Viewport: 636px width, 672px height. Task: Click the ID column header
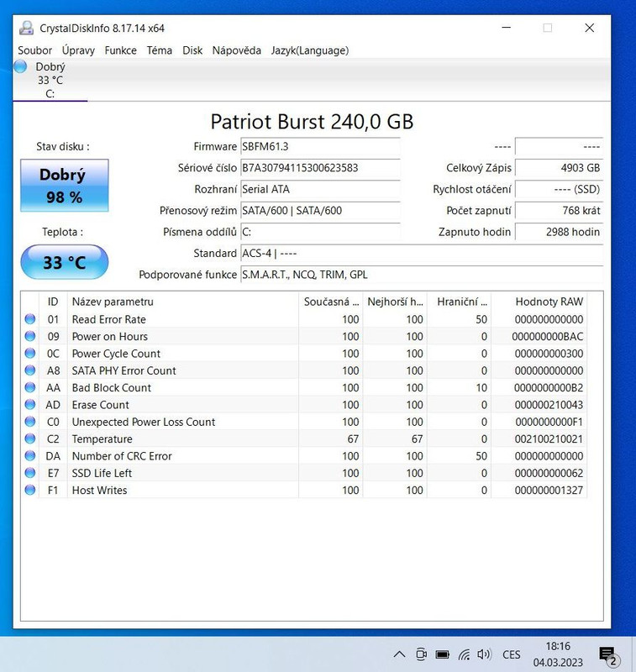tap(53, 302)
